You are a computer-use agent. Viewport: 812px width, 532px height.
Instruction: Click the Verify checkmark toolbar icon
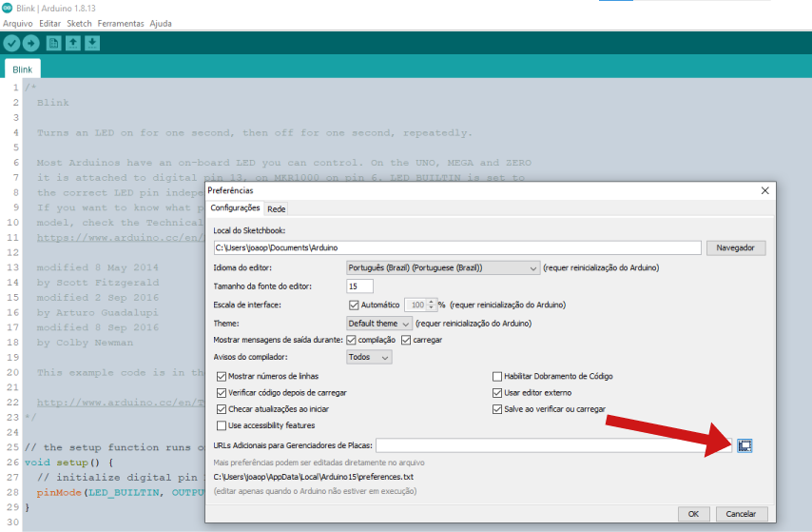click(x=11, y=43)
